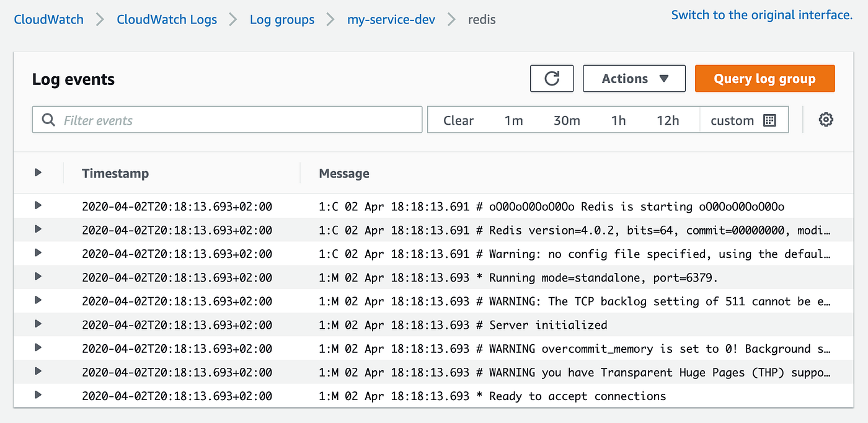This screenshot has height=423, width=868.
Task: Select the 'Ready to accept connections' message
Action: point(492,396)
